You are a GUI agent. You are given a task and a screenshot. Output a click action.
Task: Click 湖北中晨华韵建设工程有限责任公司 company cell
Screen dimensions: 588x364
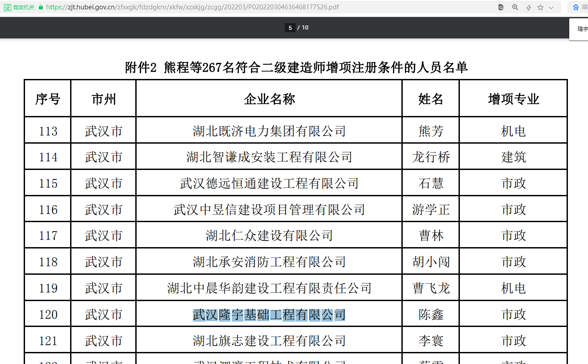tap(269, 288)
